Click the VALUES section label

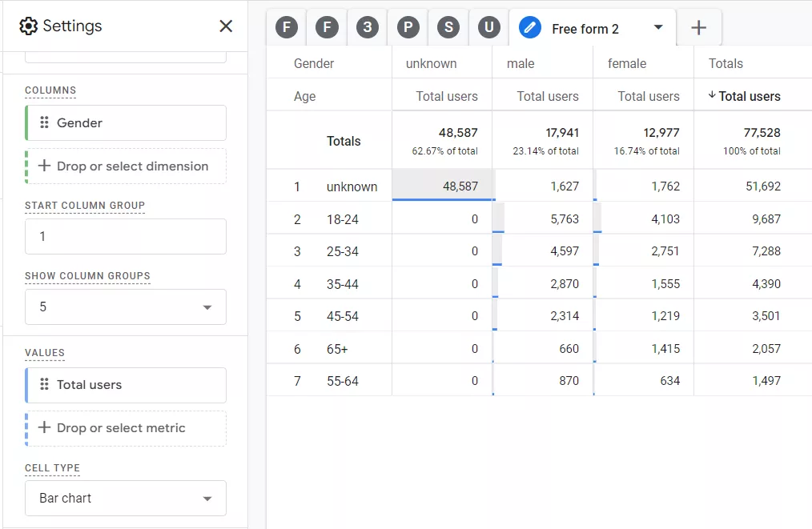click(45, 352)
